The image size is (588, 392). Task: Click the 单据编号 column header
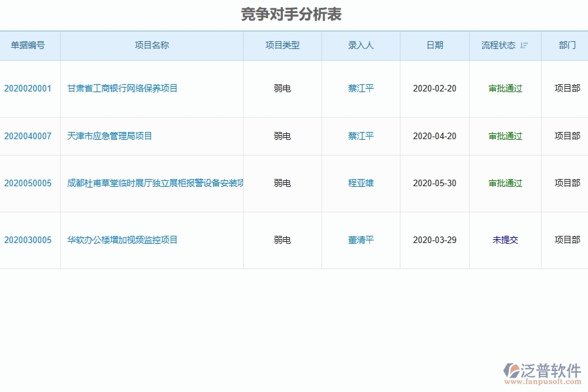[29, 46]
